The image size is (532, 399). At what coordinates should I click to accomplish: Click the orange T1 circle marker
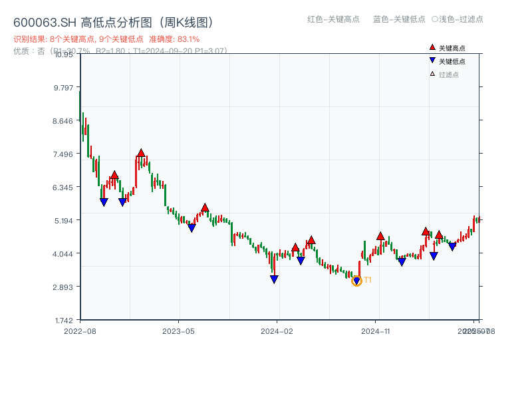[356, 281]
